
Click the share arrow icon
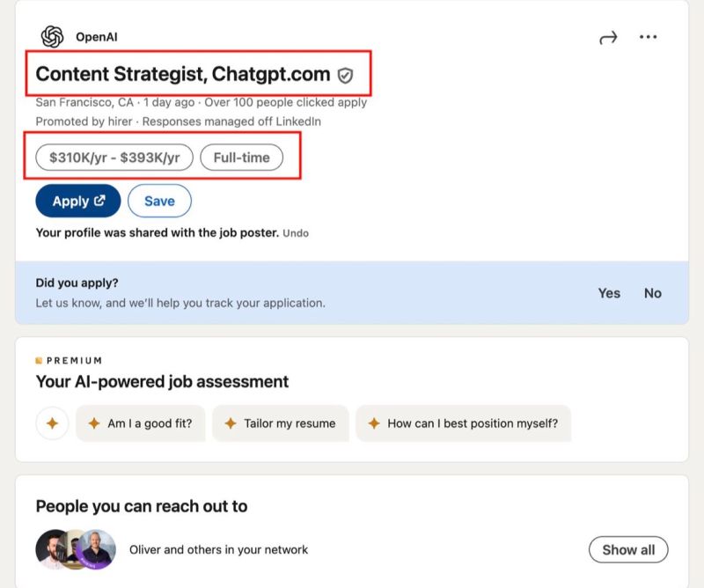(608, 38)
